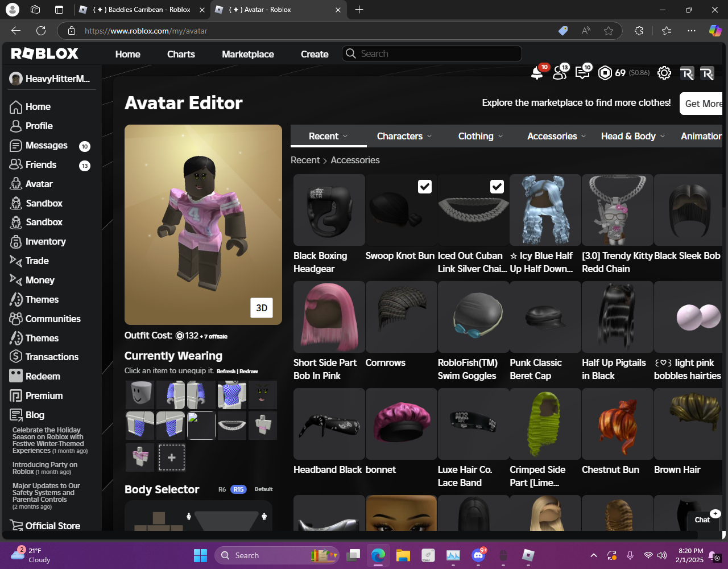
Task: Expand Head & Body dropdown
Action: pyautogui.click(x=633, y=136)
